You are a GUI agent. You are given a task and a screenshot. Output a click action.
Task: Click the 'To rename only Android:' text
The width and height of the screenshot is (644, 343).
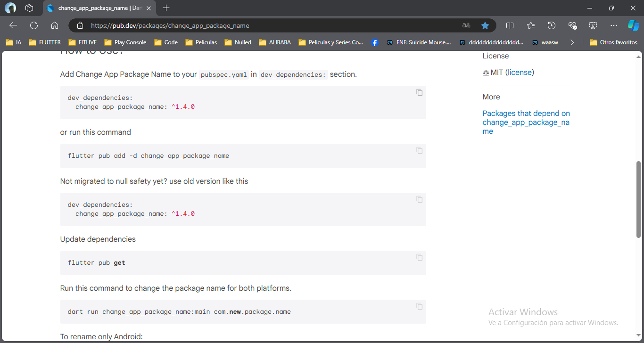click(101, 336)
